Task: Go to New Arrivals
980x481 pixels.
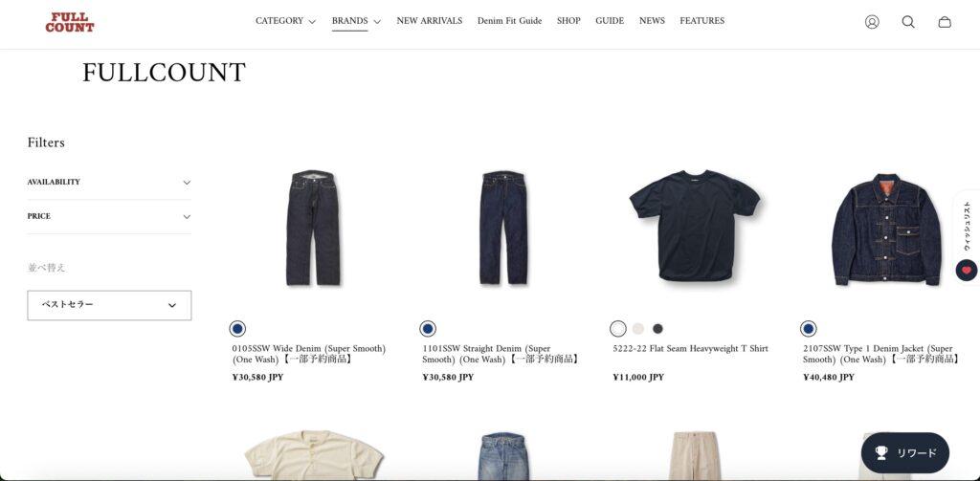Action: click(x=430, y=21)
